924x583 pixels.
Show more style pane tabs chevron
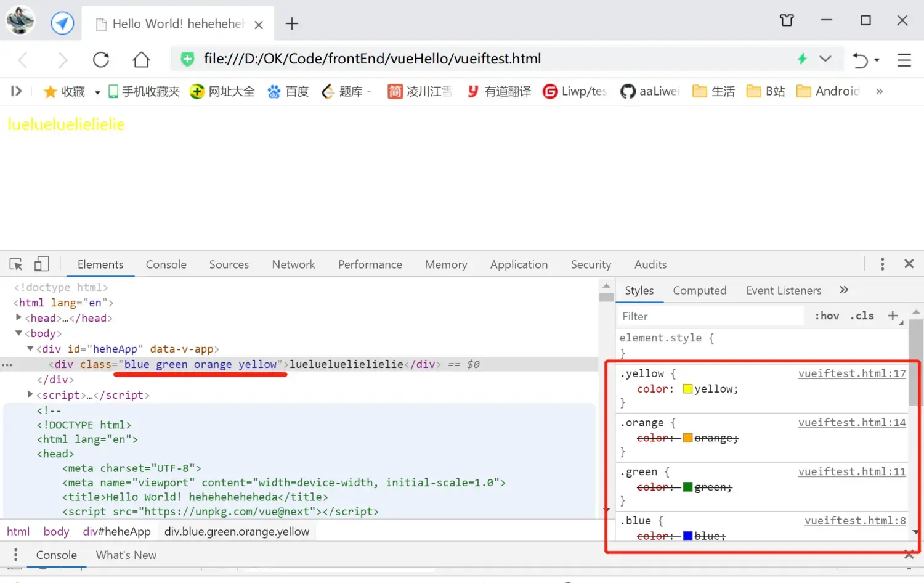click(x=844, y=290)
